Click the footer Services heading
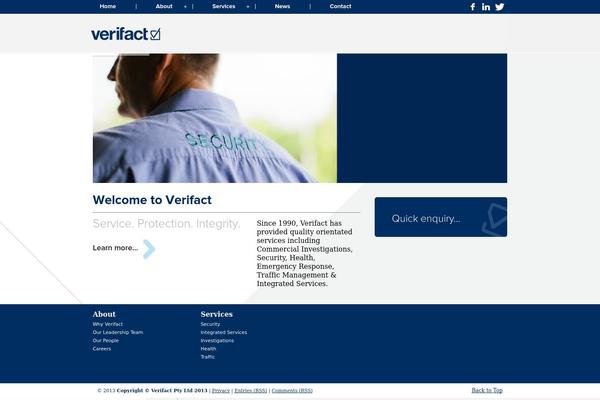This screenshot has width=600, height=400. [217, 314]
